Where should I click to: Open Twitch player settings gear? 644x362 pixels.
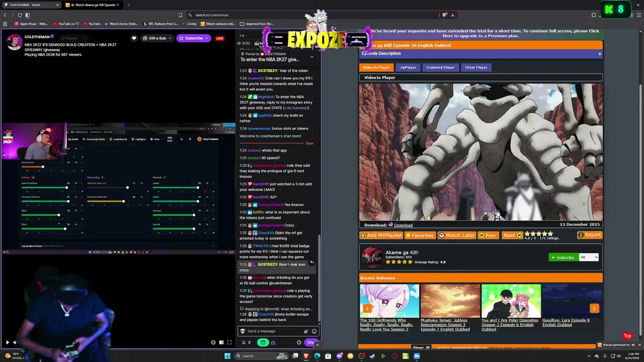(213, 342)
